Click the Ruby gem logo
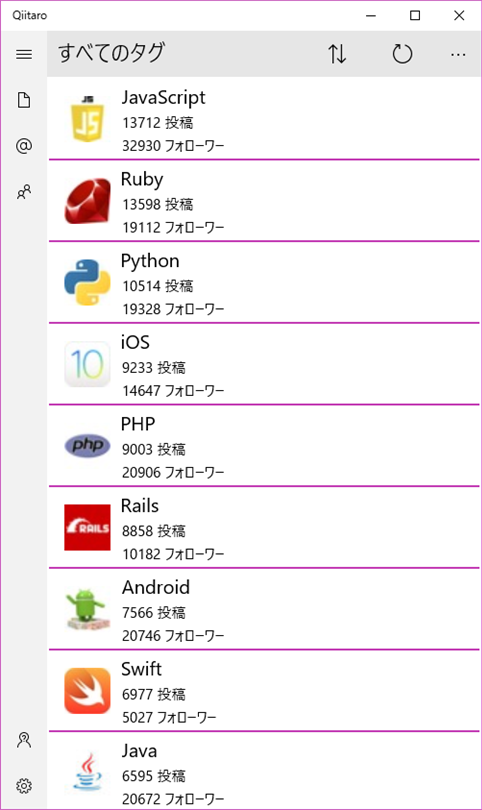This screenshot has width=482, height=810. pyautogui.click(x=87, y=201)
